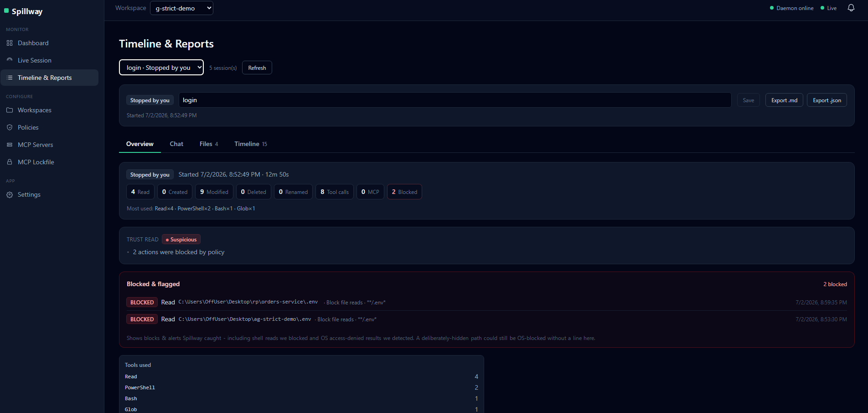Click the MCP Lockfile lock icon
This screenshot has height=413, width=868.
point(10,162)
